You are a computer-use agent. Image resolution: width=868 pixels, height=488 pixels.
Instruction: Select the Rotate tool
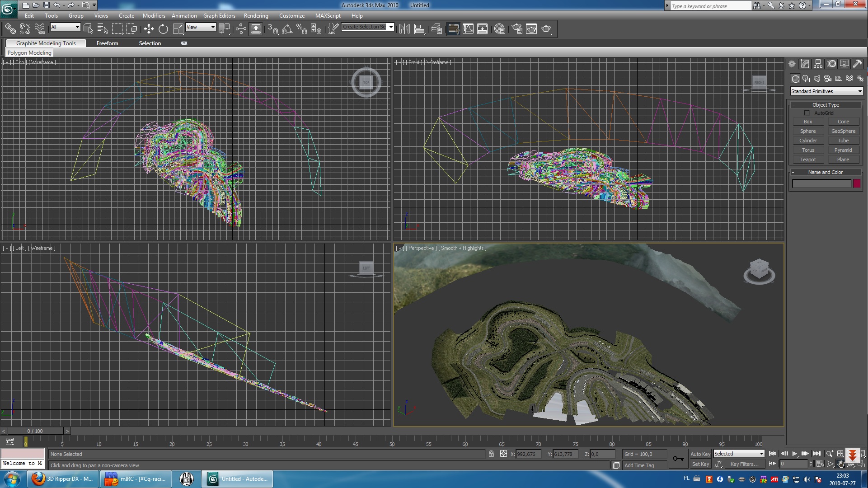point(163,29)
